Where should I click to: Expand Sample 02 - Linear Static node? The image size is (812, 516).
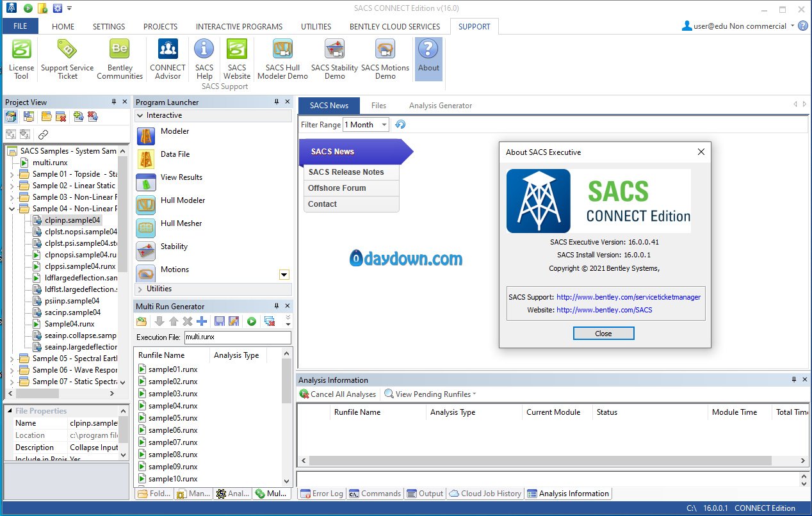click(x=12, y=186)
